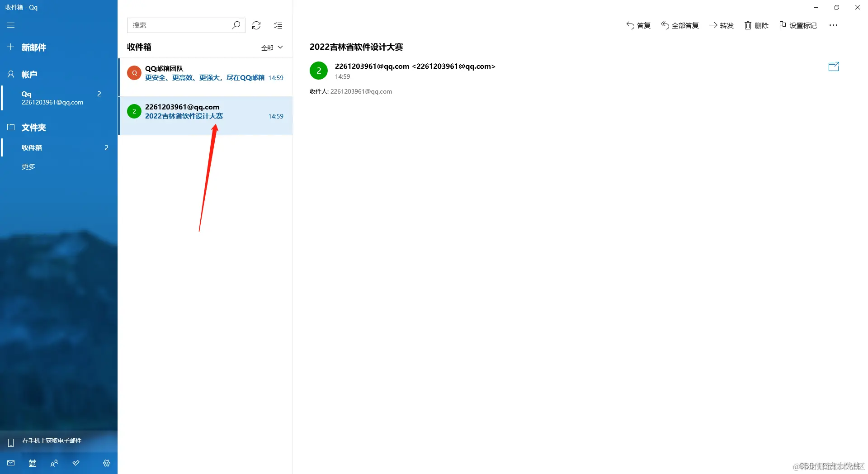Screen dimensions: 868x474
Task: Click recipient address after 收件人:
Action: [361, 91]
